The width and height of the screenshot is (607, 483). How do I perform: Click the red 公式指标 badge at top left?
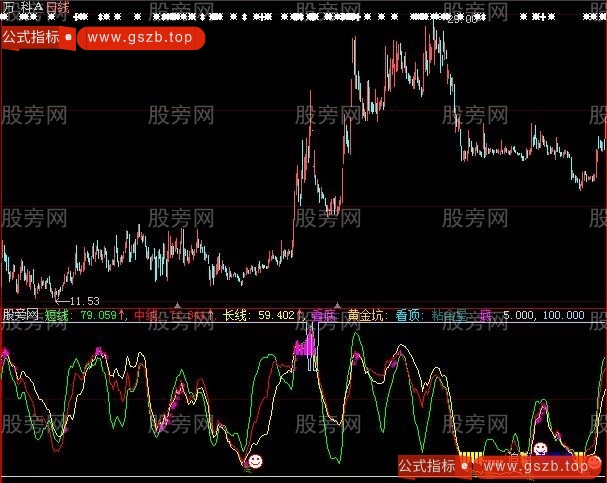click(x=32, y=36)
